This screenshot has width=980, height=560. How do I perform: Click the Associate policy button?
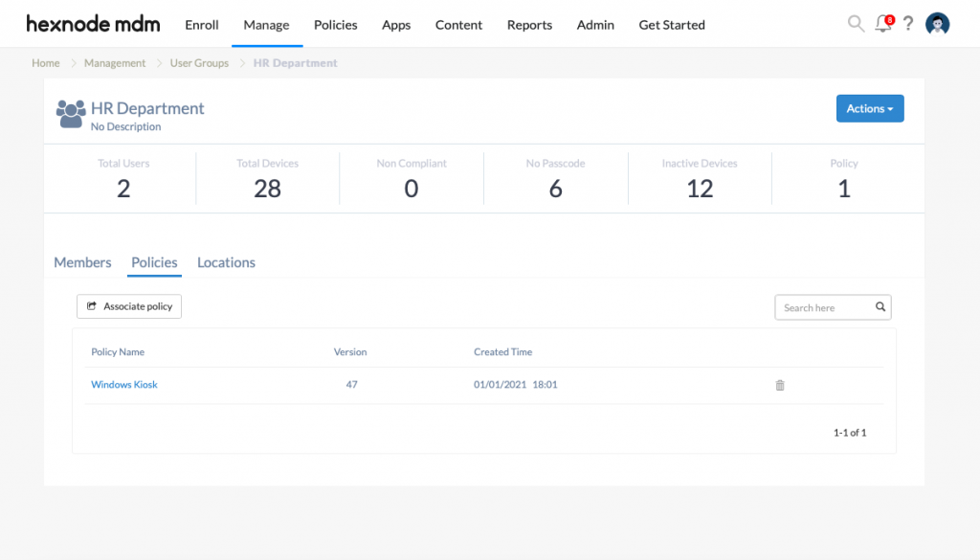tap(129, 306)
